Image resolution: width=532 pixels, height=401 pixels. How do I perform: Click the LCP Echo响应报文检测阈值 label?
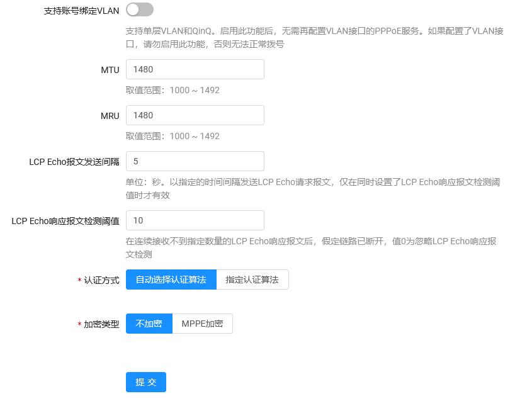[x=65, y=221]
